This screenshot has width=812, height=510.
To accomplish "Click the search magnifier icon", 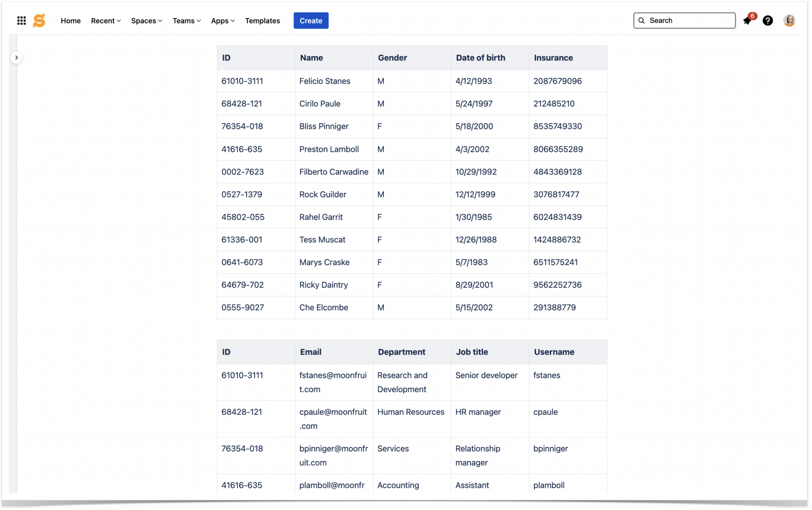I will click(642, 20).
